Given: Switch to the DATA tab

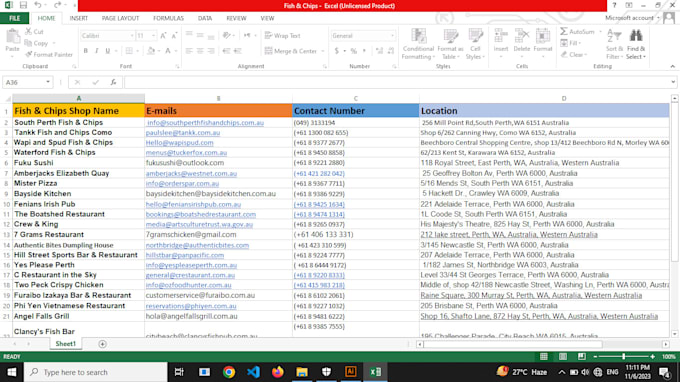Looking at the screenshot, I should (x=205, y=18).
